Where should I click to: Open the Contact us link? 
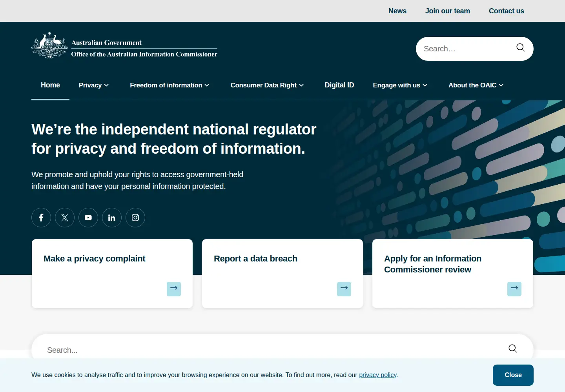pyautogui.click(x=507, y=11)
